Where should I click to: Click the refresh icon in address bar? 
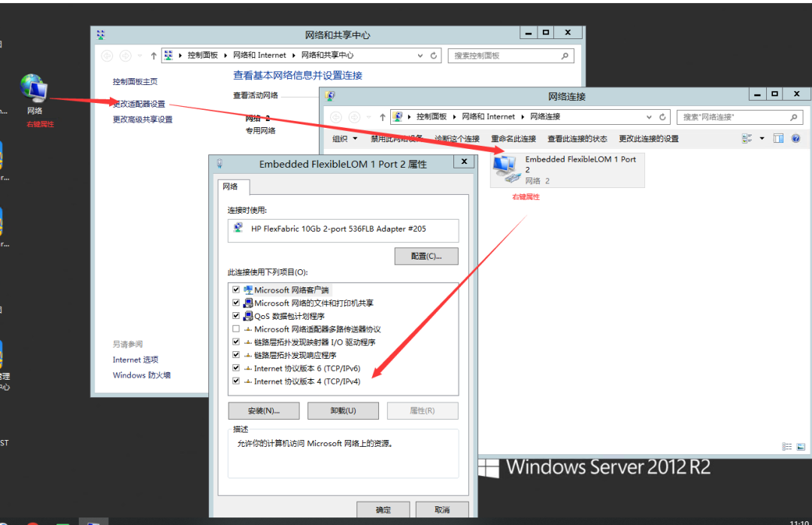[x=662, y=117]
